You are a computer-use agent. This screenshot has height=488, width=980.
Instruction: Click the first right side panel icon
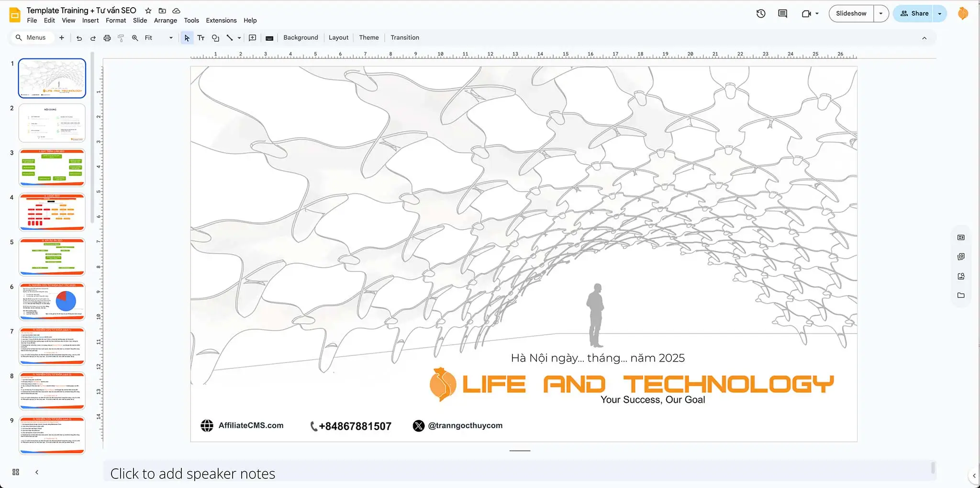(x=961, y=238)
